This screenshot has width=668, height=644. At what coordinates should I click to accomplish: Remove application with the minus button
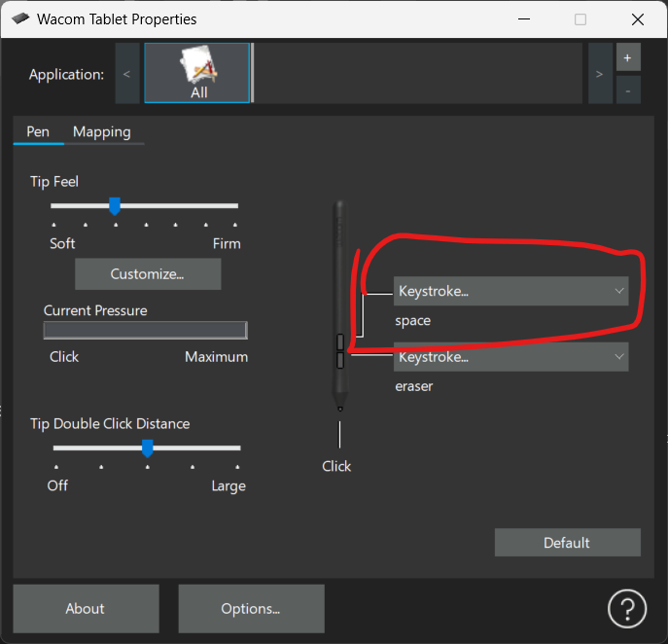[x=628, y=90]
